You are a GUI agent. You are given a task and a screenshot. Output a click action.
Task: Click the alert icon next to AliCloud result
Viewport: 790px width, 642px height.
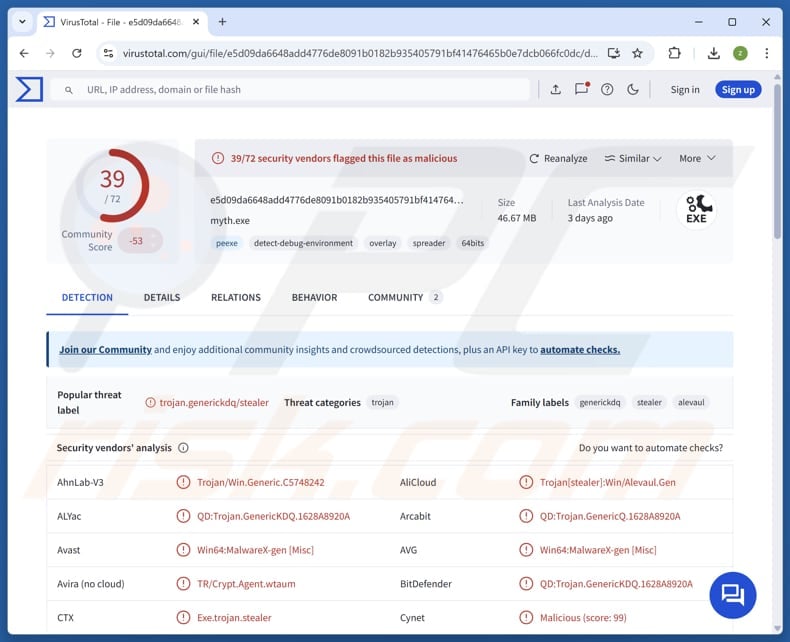526,482
